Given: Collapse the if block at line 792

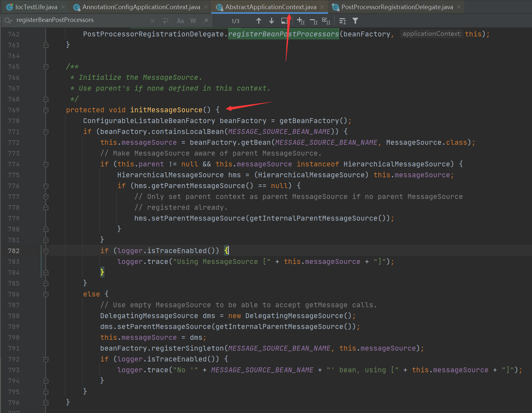Looking at the screenshot, I should pos(46,359).
